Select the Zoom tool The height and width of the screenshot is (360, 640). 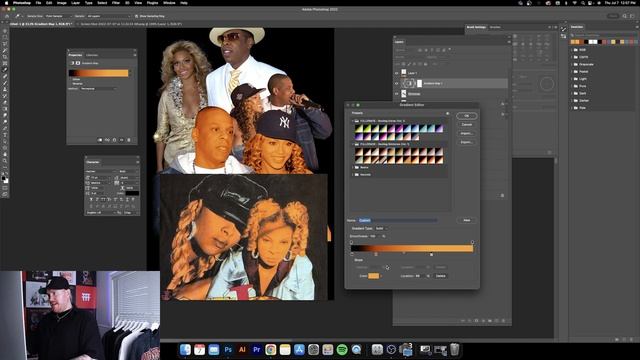point(5,161)
